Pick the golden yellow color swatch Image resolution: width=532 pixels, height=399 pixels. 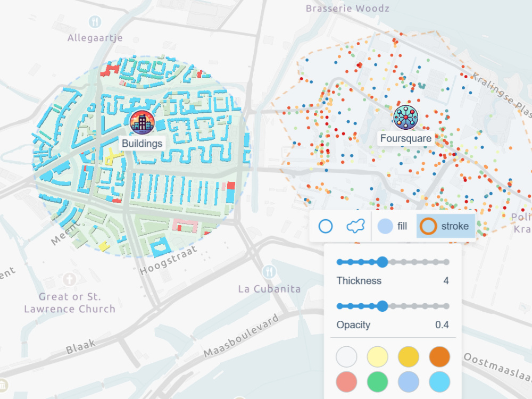[x=409, y=357]
